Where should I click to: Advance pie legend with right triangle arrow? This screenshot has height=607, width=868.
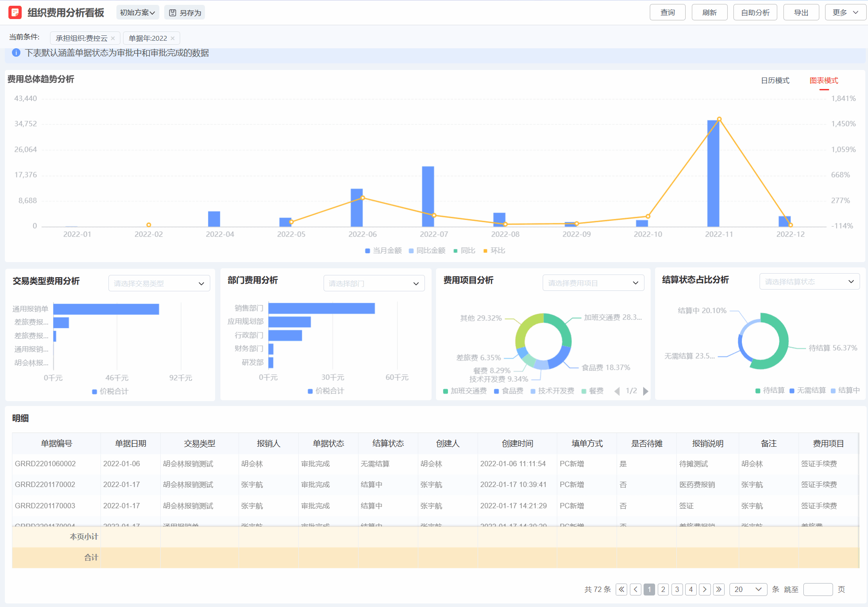pos(645,391)
